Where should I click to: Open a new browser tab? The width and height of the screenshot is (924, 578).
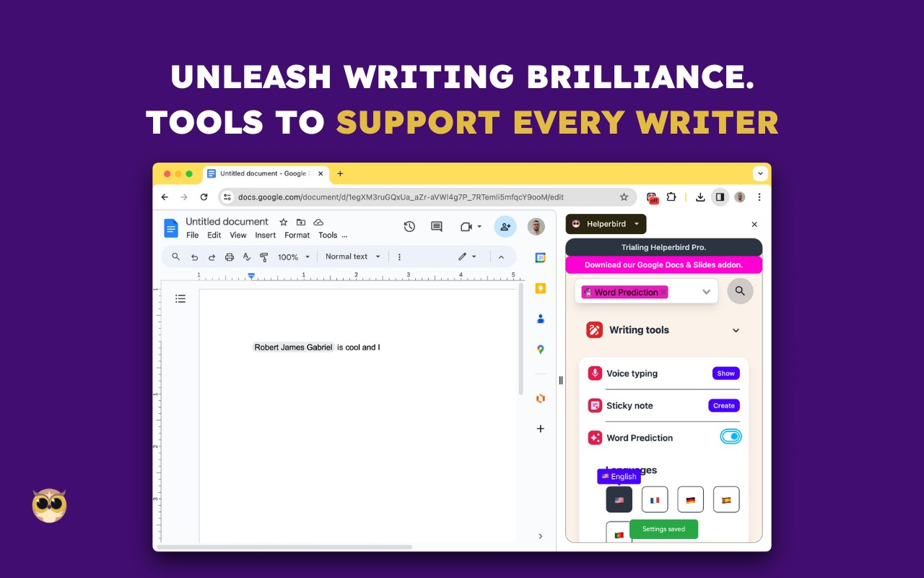click(x=340, y=173)
